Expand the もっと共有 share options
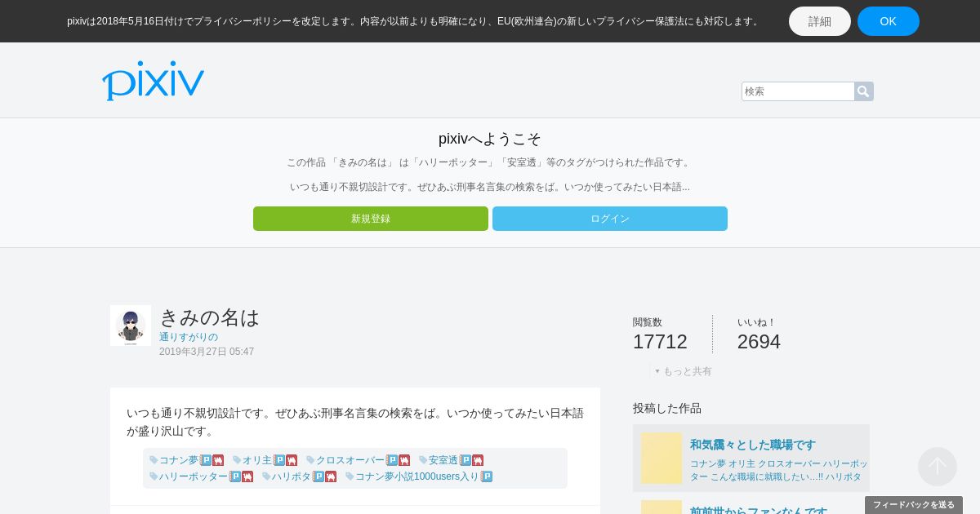This screenshot has width=980, height=514. coord(683,371)
